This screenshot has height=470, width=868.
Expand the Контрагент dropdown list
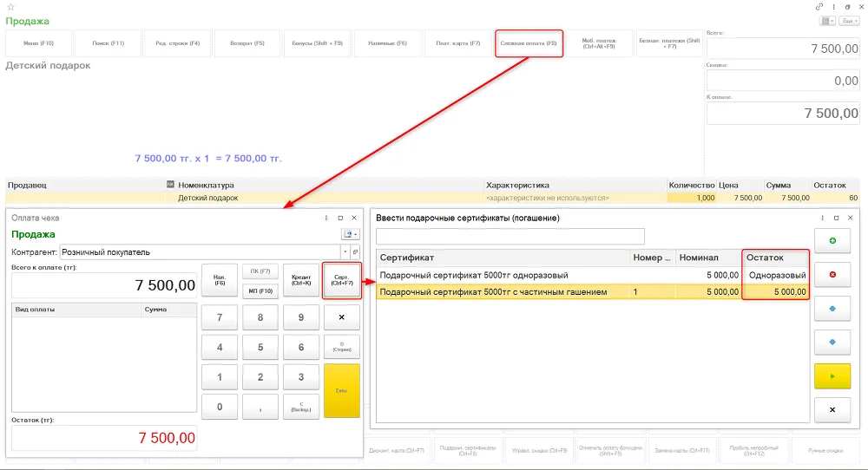pos(345,252)
